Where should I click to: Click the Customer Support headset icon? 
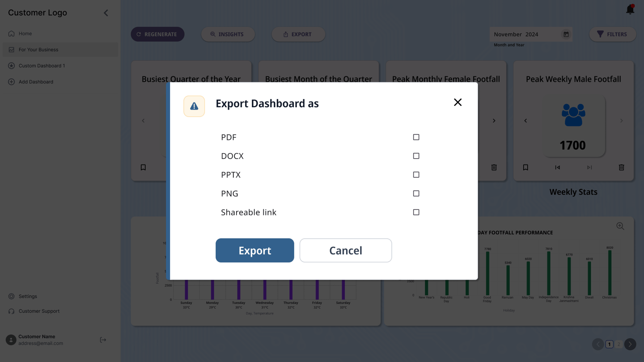(x=12, y=311)
